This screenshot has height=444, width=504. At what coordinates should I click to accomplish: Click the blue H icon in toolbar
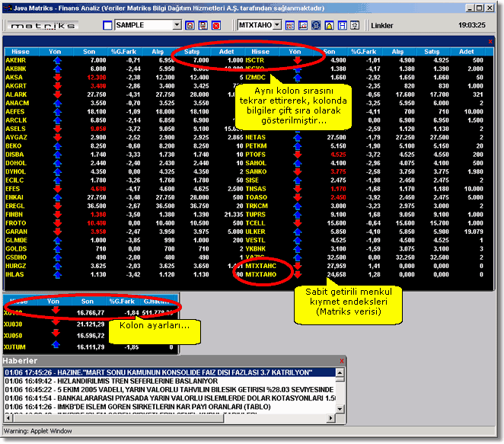(x=341, y=25)
